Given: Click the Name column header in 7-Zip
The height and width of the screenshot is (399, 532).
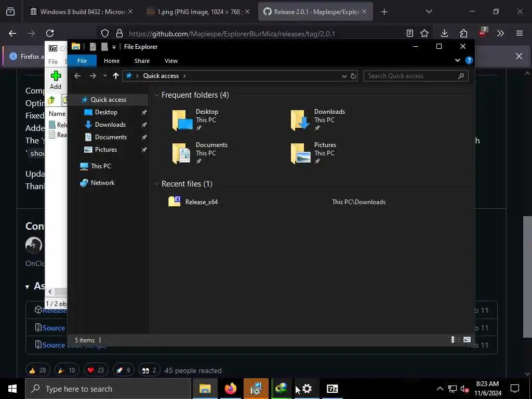Looking at the screenshot, I should coord(57,114).
